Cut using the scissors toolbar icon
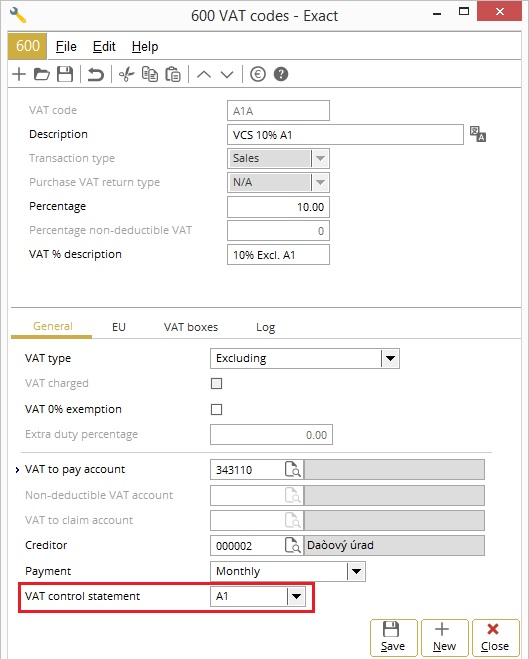Screen dimensions: 529x659 (x=126, y=74)
